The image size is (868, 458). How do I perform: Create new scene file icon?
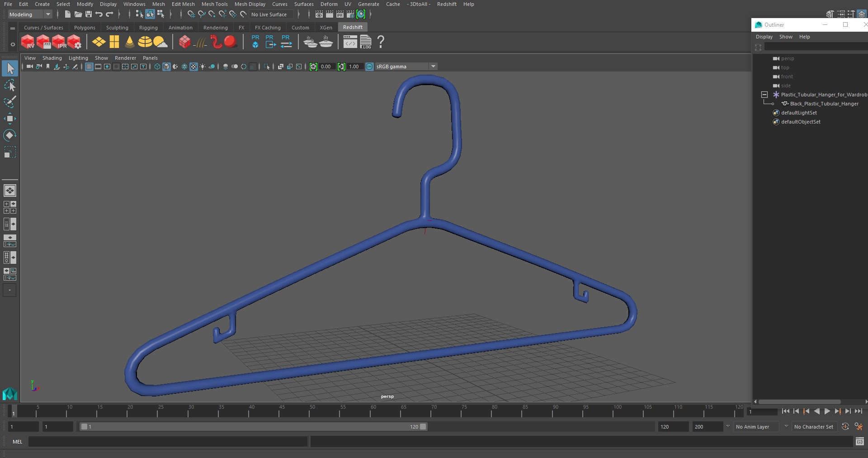point(67,14)
